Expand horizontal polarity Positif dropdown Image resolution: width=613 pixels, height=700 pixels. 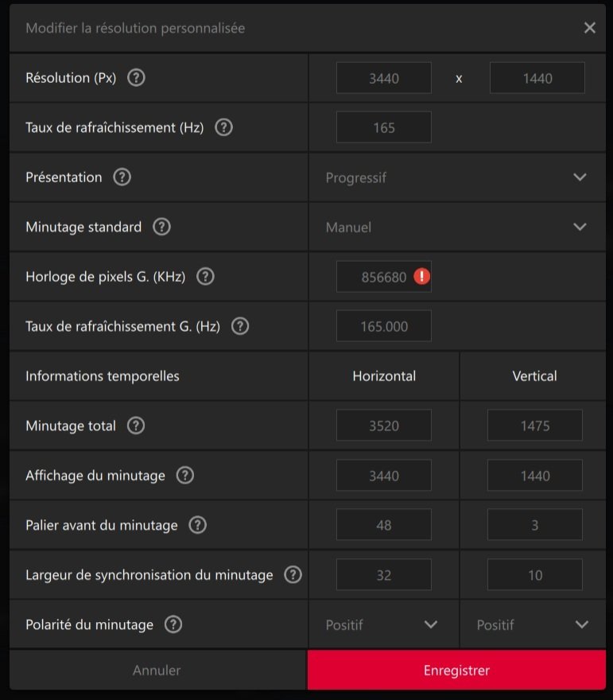pos(383,624)
